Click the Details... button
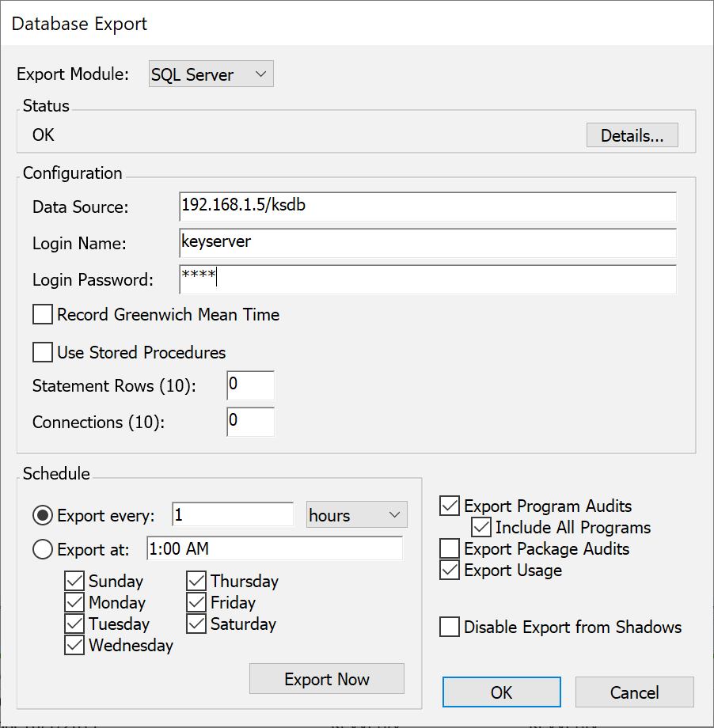Viewport: 714px width, 728px height. click(632, 135)
